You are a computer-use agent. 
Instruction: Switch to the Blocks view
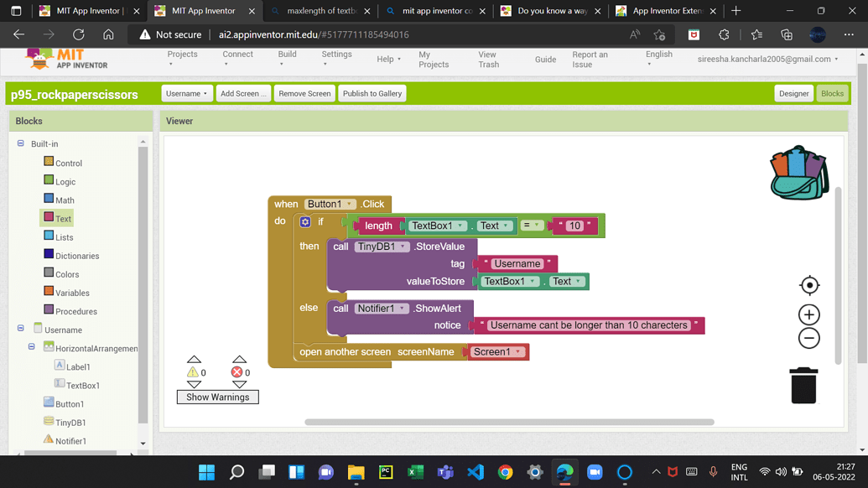[832, 94]
